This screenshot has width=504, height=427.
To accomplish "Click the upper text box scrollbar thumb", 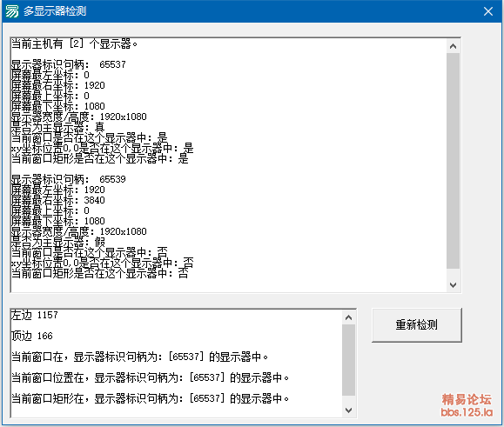I will point(454,161).
